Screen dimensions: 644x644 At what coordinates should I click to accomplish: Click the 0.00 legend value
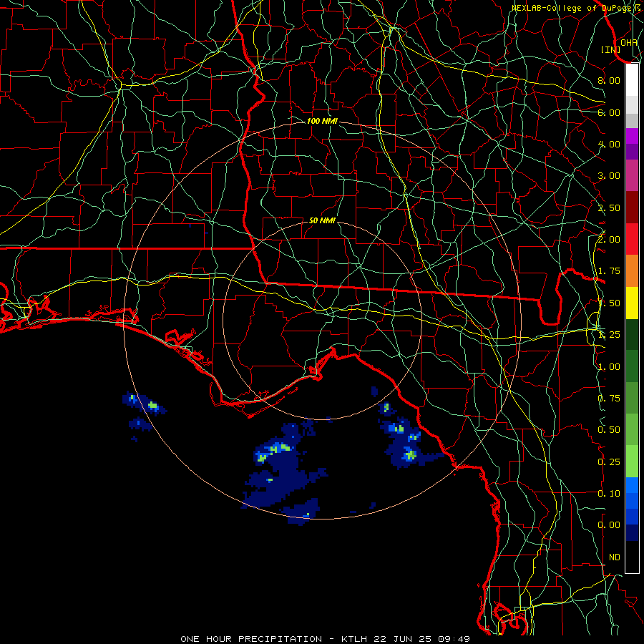(x=609, y=525)
